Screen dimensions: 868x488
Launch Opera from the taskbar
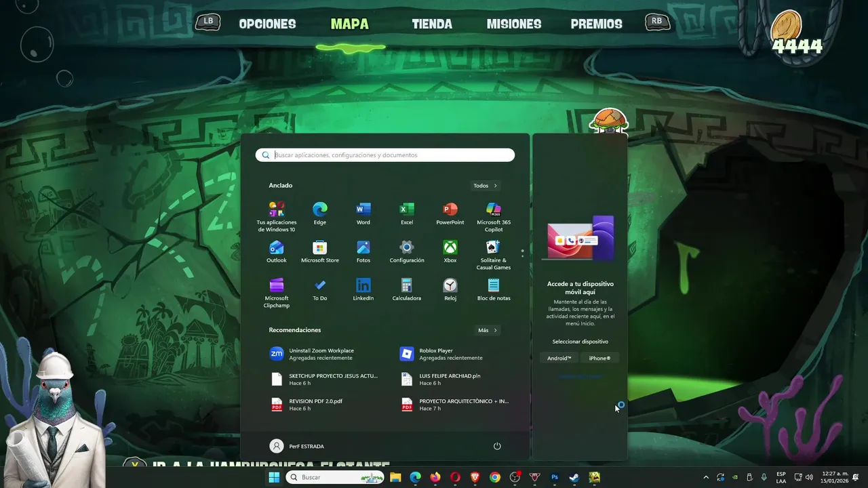tap(455, 477)
